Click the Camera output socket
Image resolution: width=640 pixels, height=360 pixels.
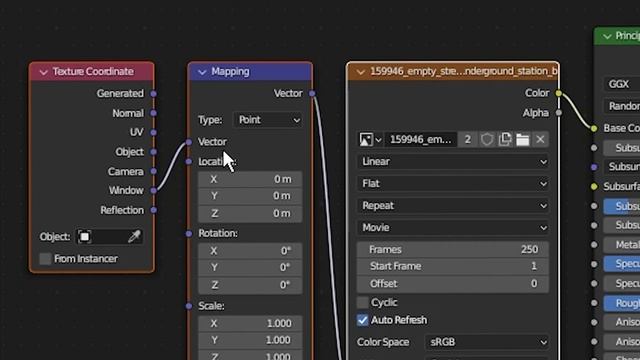[x=153, y=171]
